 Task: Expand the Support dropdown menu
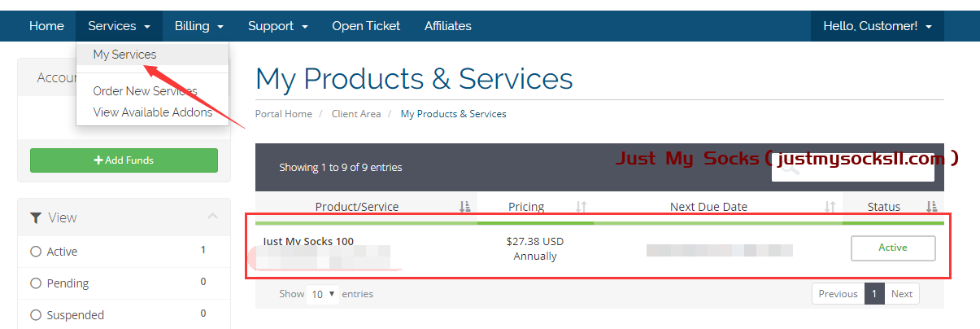(x=277, y=26)
